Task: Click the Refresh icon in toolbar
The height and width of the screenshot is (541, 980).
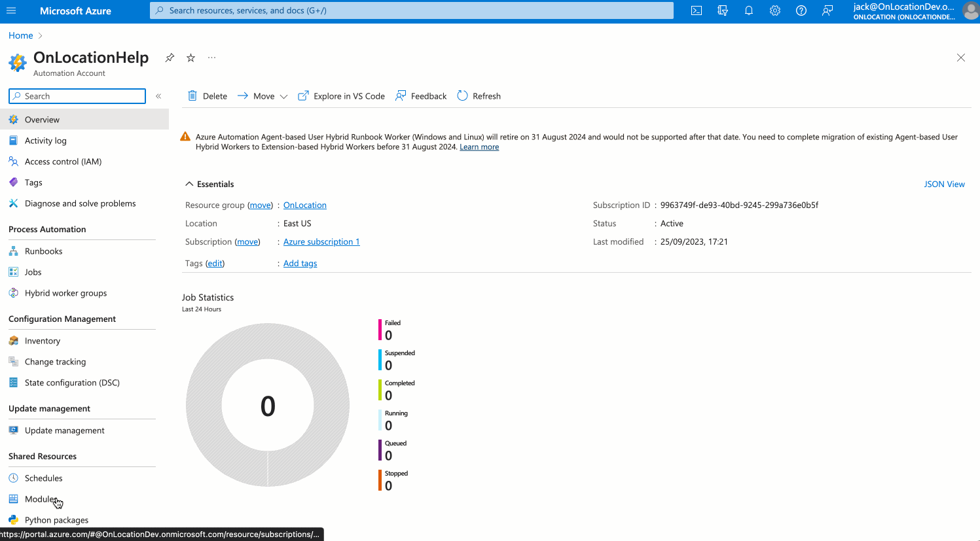Action: [x=462, y=96]
